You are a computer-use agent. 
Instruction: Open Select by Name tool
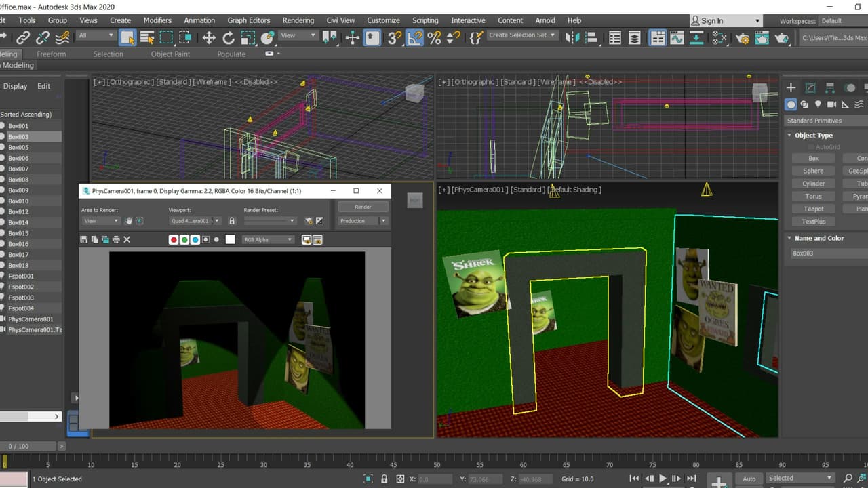[147, 37]
